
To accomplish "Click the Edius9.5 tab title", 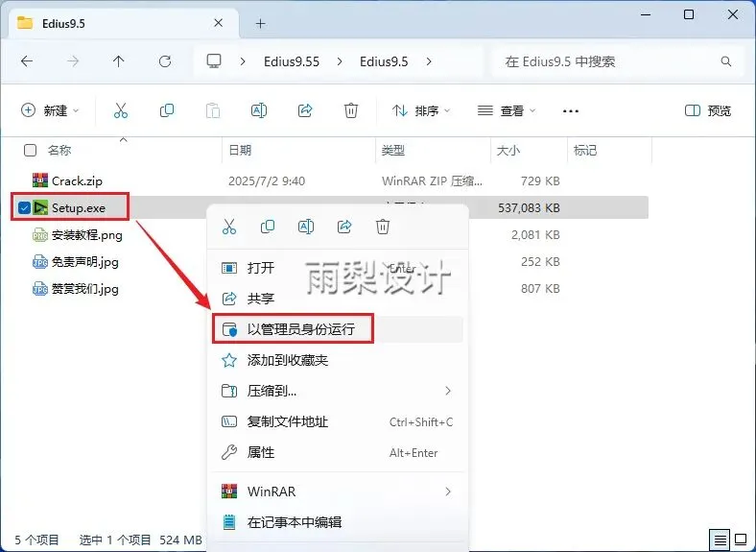I will click(63, 23).
